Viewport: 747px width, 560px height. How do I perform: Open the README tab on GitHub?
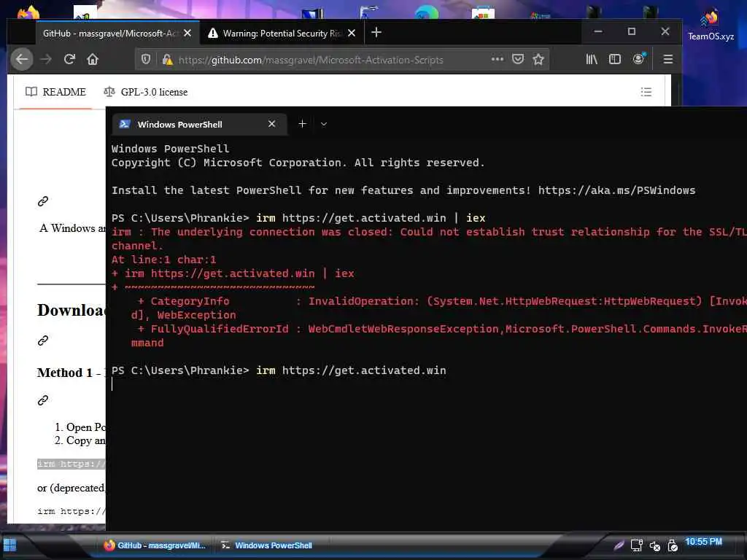(55, 92)
